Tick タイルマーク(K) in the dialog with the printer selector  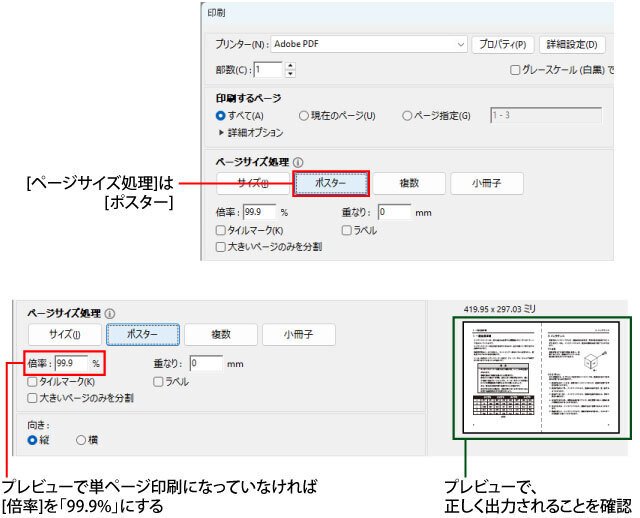(220, 231)
